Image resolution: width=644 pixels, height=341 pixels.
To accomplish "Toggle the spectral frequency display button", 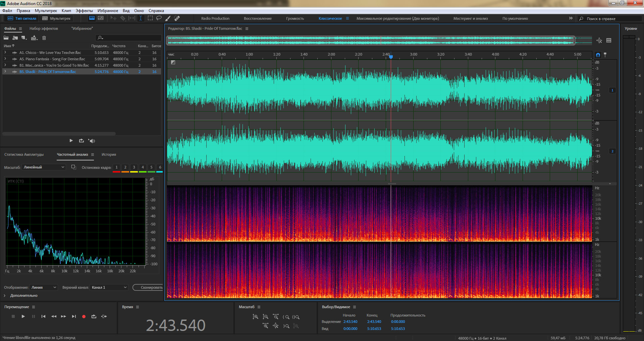I will pyautogui.click(x=92, y=18).
